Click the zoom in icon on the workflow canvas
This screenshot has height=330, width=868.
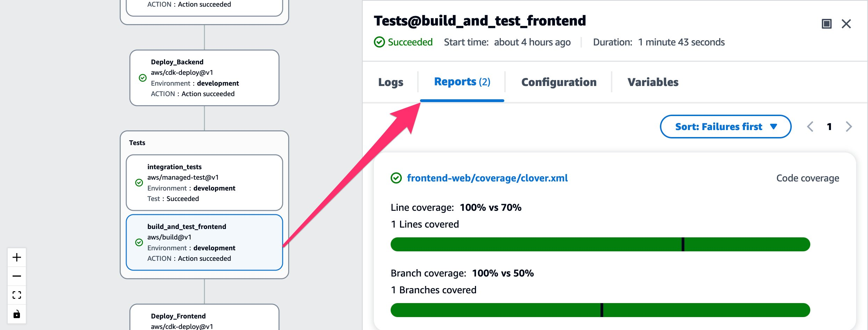click(x=16, y=258)
